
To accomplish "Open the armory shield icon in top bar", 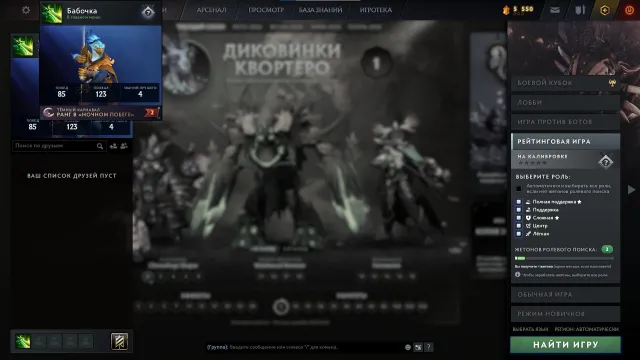I will pyautogui.click(x=580, y=10).
